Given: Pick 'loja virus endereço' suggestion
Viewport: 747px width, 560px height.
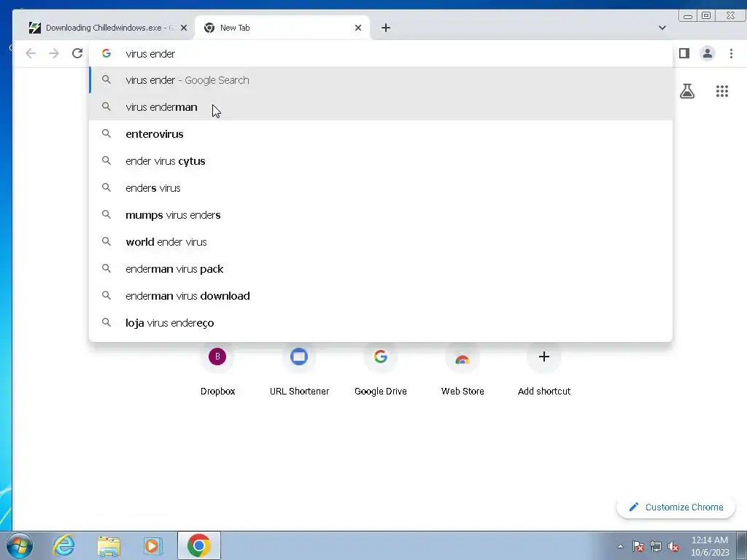Looking at the screenshot, I should (381, 323).
